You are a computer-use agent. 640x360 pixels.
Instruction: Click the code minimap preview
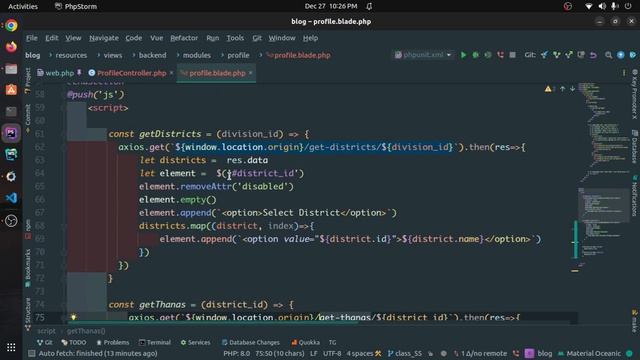tap(603, 176)
